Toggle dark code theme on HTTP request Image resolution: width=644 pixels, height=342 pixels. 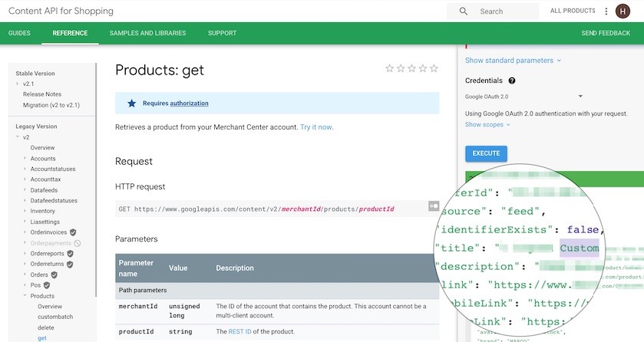pyautogui.click(x=434, y=206)
